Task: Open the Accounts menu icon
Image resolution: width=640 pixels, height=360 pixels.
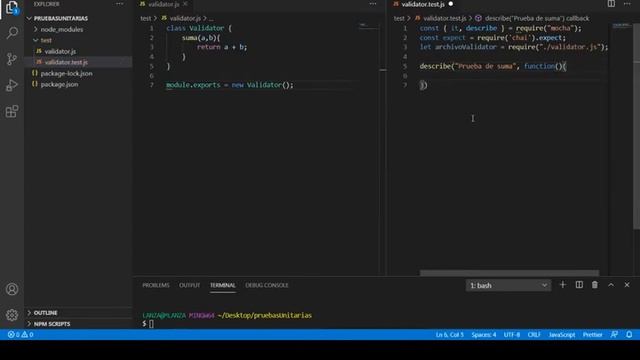Action: pos(12,289)
